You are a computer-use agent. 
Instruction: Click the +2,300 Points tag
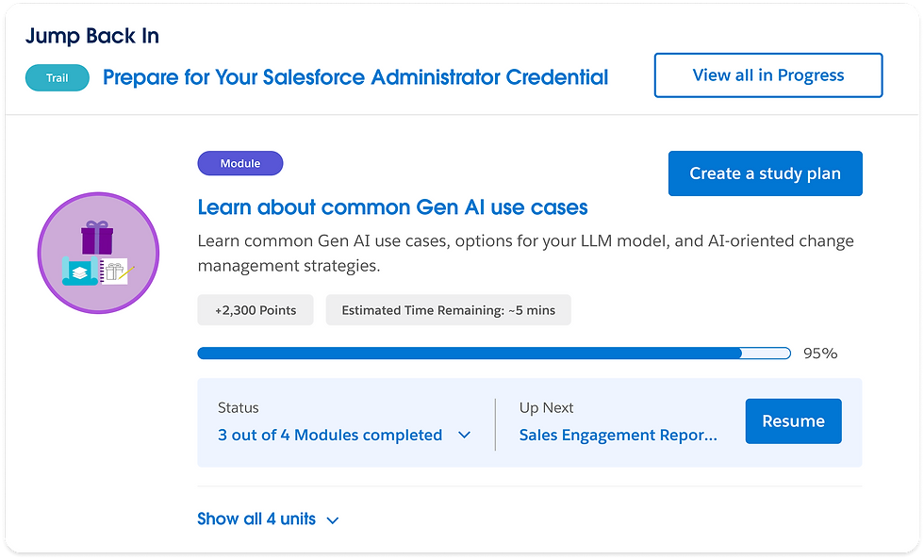pos(255,310)
